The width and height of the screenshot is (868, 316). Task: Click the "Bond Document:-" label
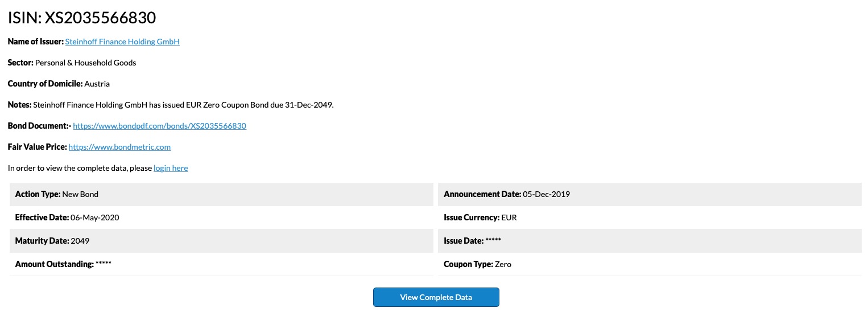point(39,126)
